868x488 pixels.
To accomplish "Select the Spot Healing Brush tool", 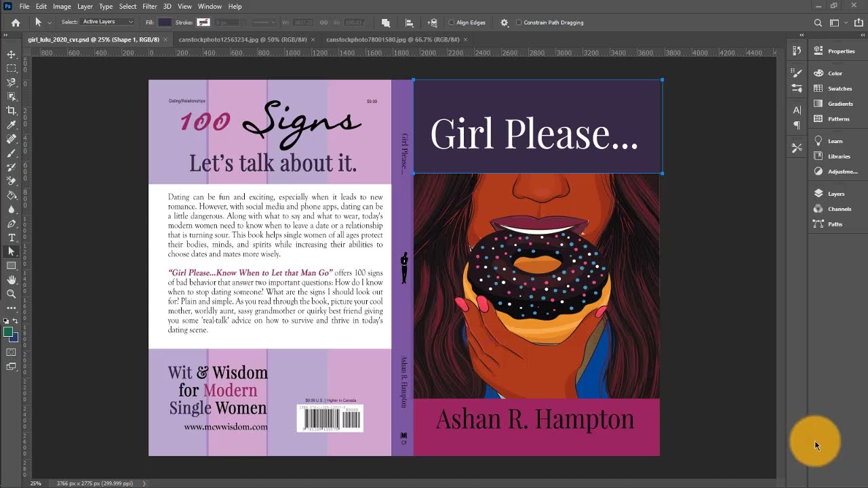I will coord(11,139).
